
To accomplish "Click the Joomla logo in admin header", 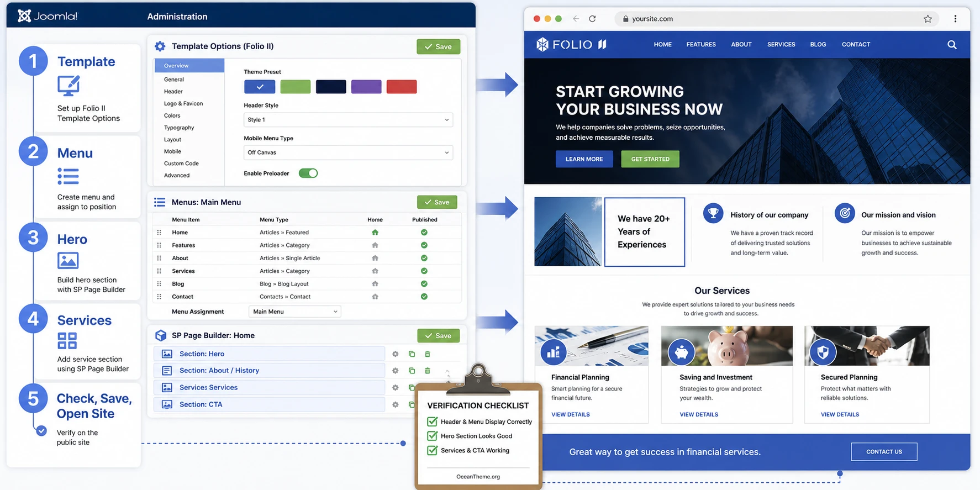I will [x=48, y=16].
